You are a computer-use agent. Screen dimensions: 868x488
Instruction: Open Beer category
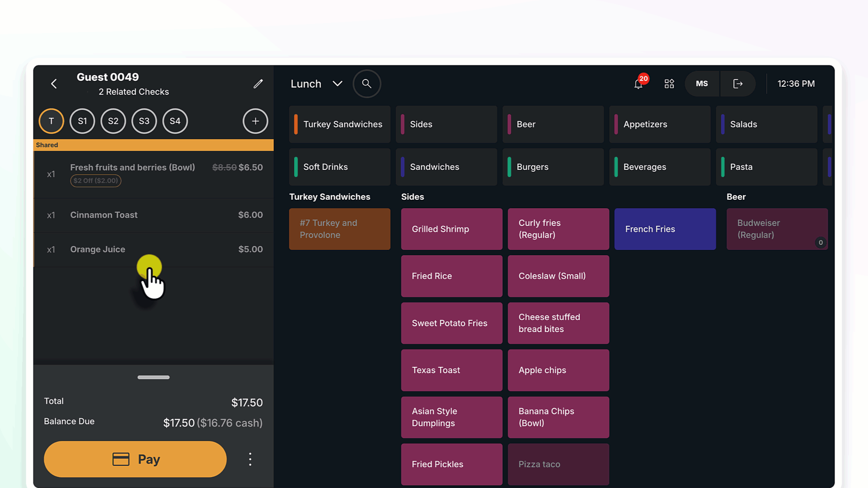[553, 124]
